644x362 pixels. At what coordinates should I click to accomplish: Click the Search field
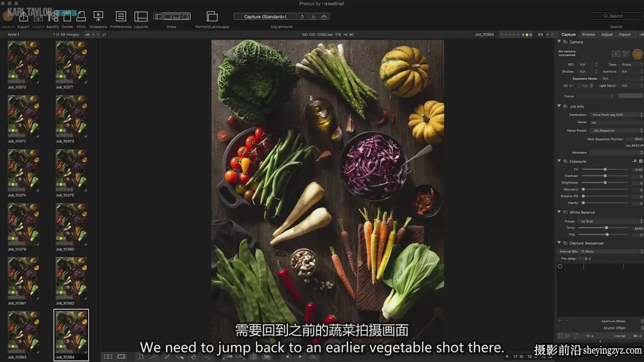pos(616,16)
